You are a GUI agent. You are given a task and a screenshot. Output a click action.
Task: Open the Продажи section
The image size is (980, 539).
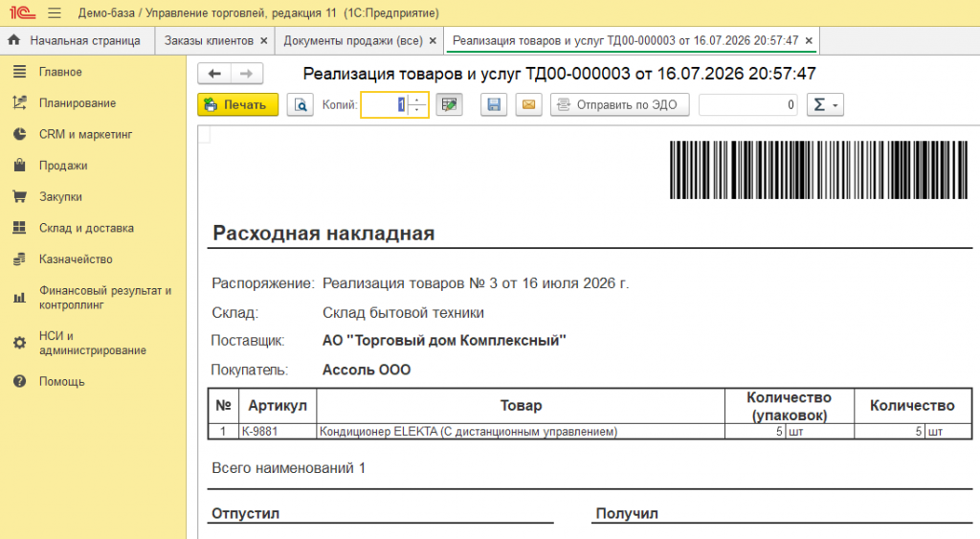click(63, 166)
